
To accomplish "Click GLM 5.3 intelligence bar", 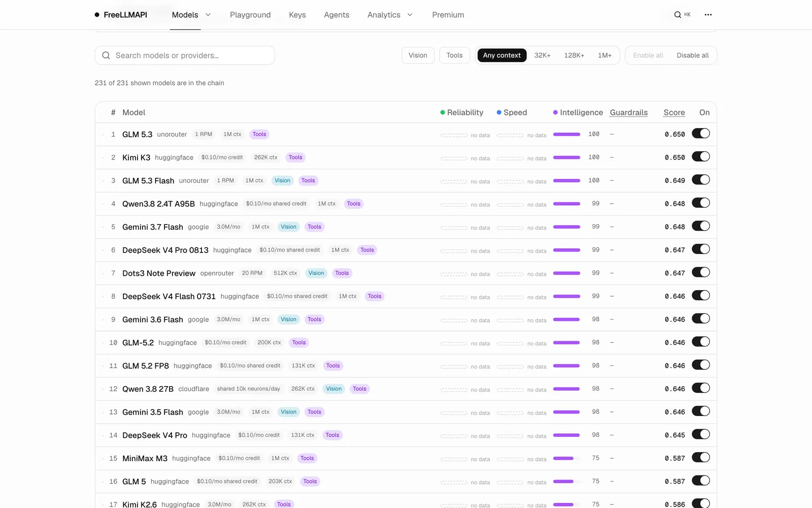I will [x=566, y=134].
